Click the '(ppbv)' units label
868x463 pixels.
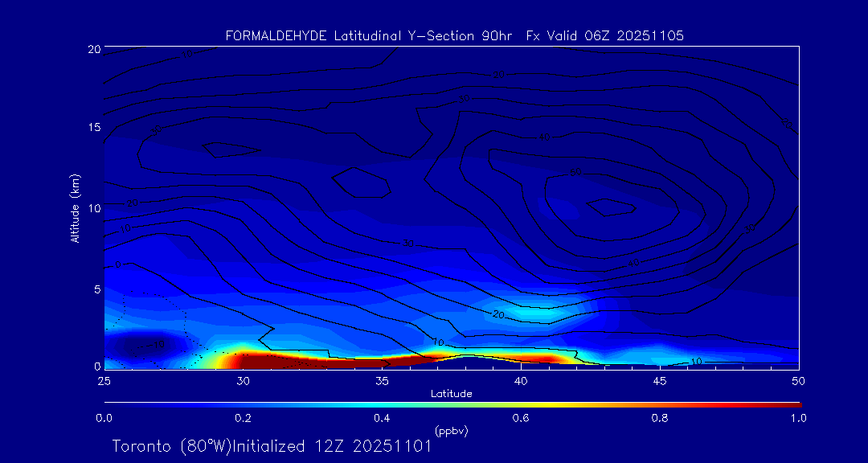(451, 431)
